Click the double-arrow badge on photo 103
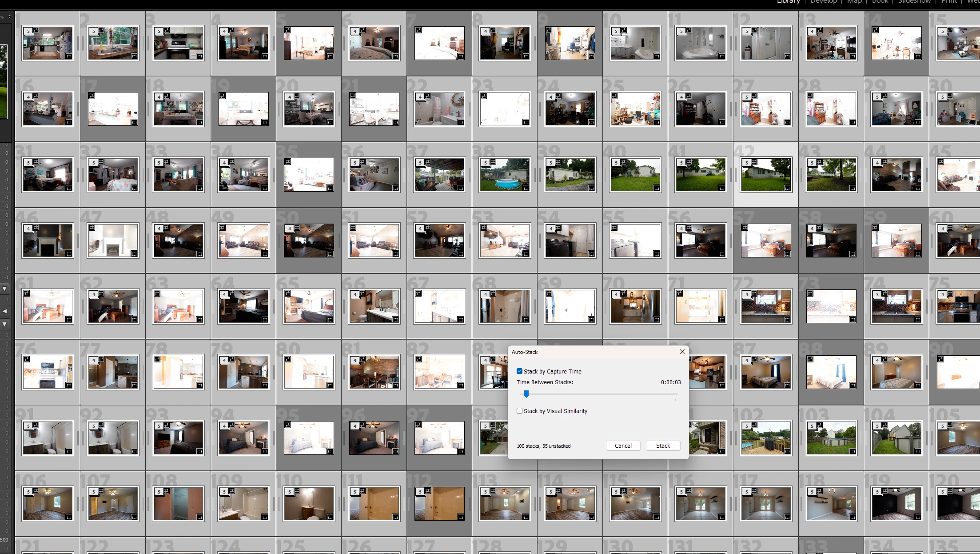 click(820, 425)
